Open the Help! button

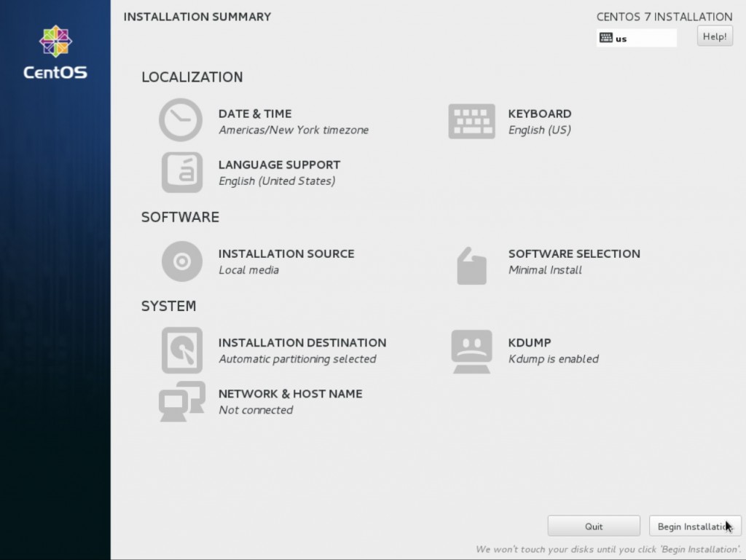[x=715, y=36]
